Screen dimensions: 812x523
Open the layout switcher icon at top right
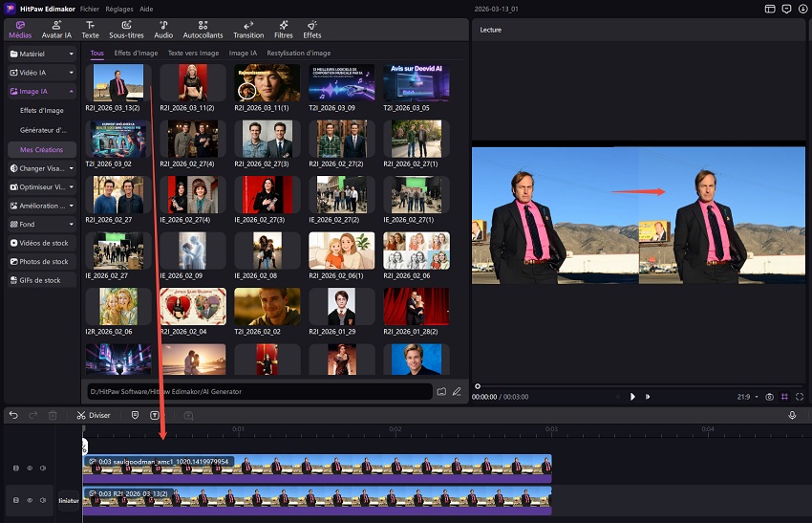(770, 9)
